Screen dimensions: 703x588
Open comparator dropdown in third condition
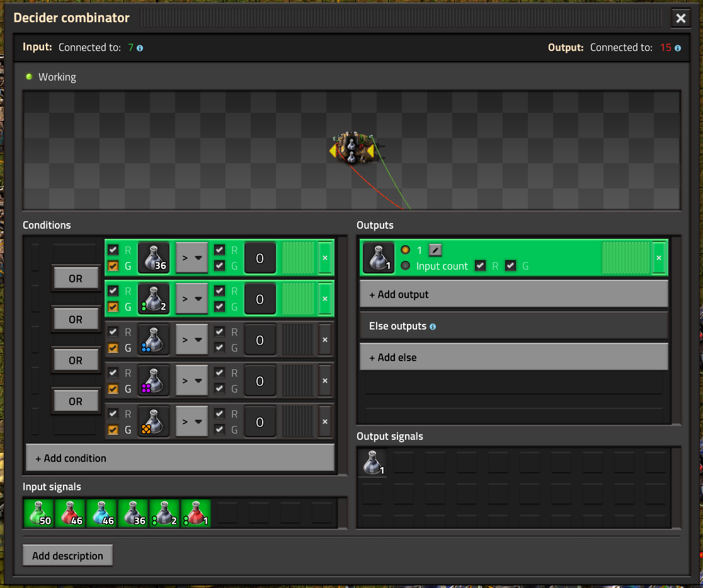pos(192,340)
